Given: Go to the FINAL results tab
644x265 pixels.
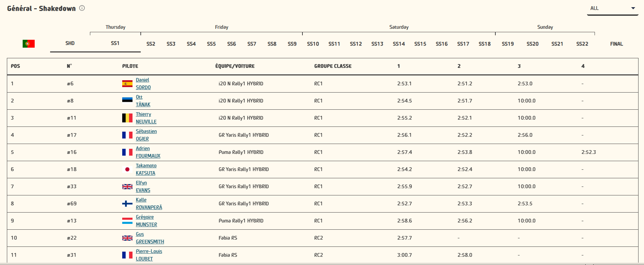Looking at the screenshot, I should [616, 44].
